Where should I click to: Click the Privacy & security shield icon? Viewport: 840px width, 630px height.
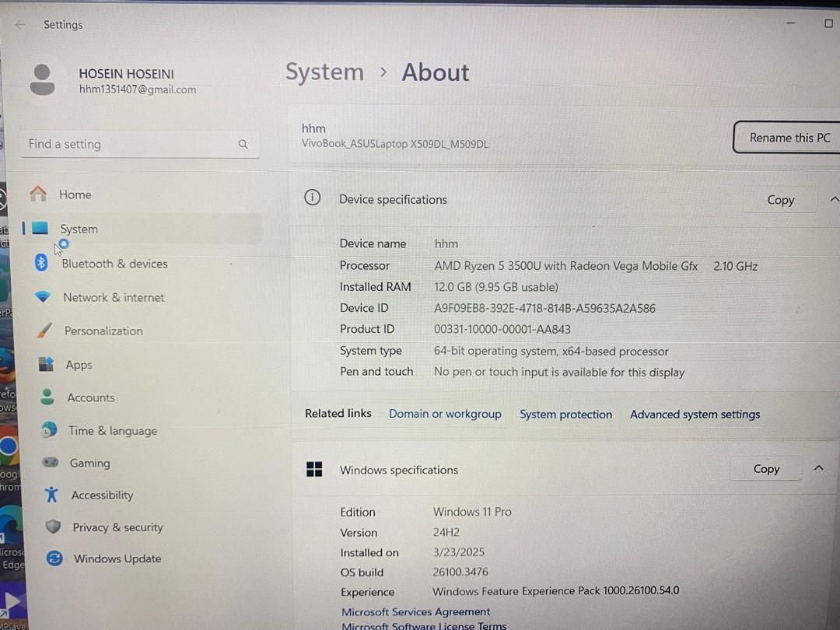53,527
